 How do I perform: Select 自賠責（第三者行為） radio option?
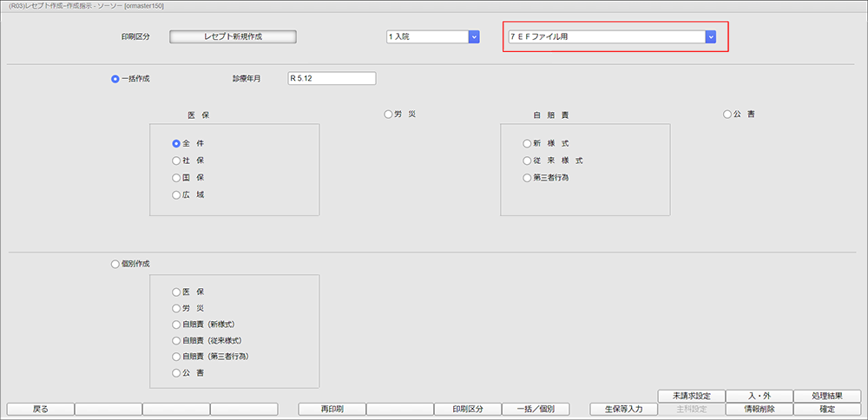coord(176,357)
